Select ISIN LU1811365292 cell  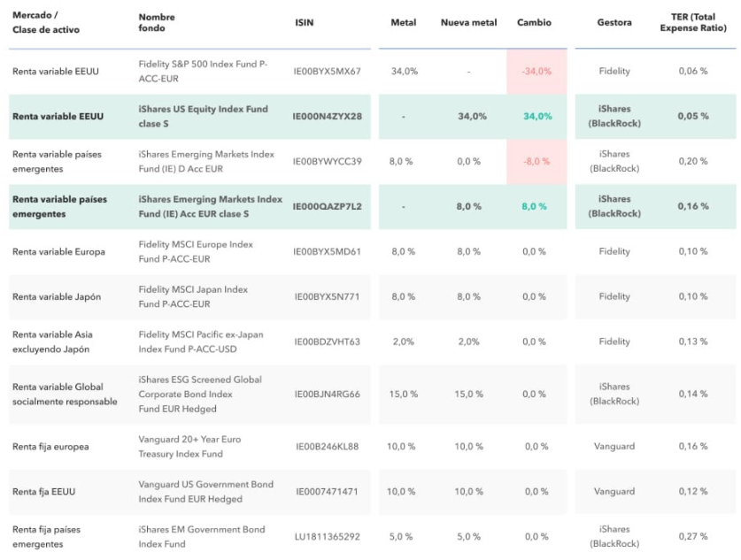click(327, 537)
